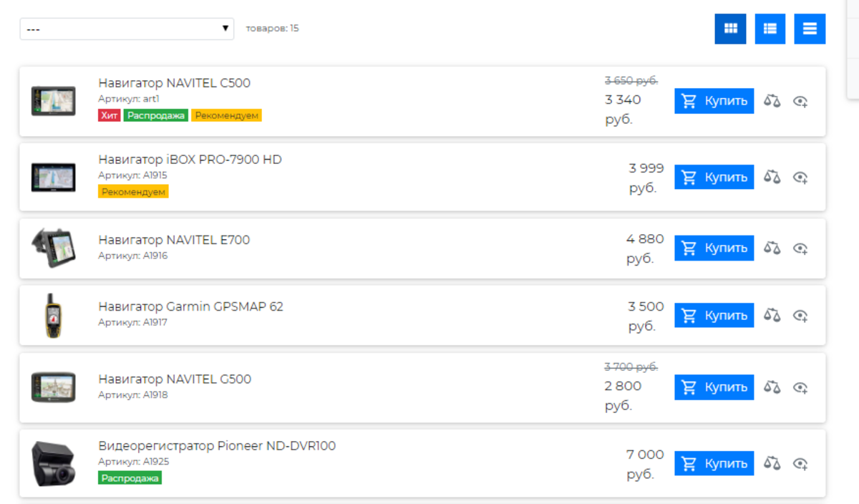Click the crossed-out 3 650 руб. price

pyautogui.click(x=631, y=80)
